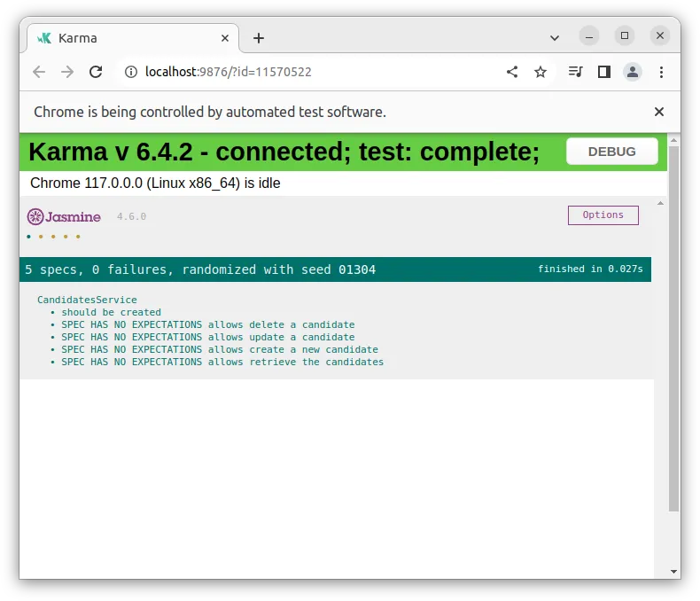Select the Karma tab

(x=133, y=38)
